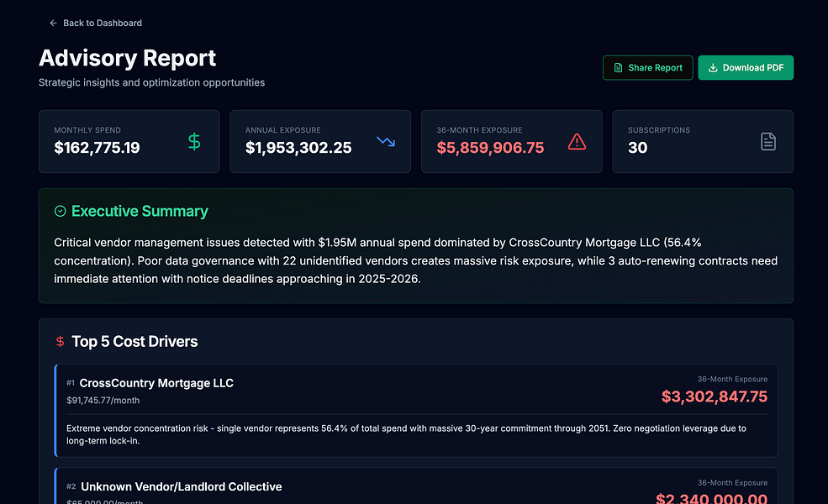Viewport: 828px width, 504px height.
Task: Click the red warning triangle icon
Action: (577, 141)
